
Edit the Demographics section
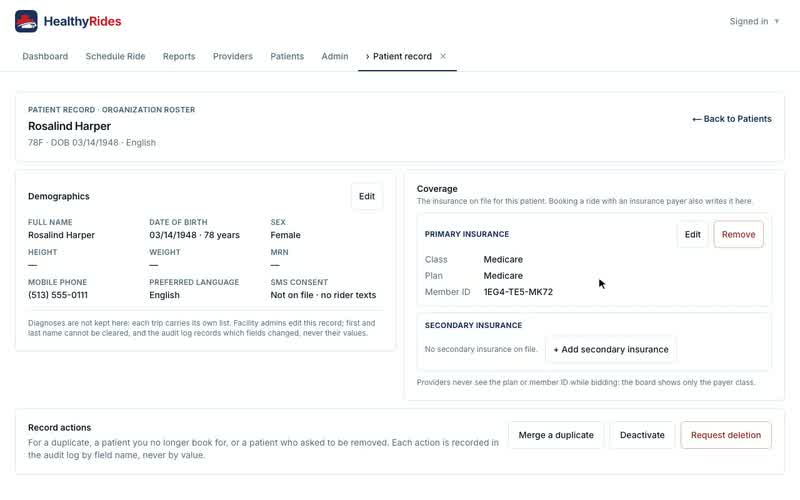[x=367, y=196]
